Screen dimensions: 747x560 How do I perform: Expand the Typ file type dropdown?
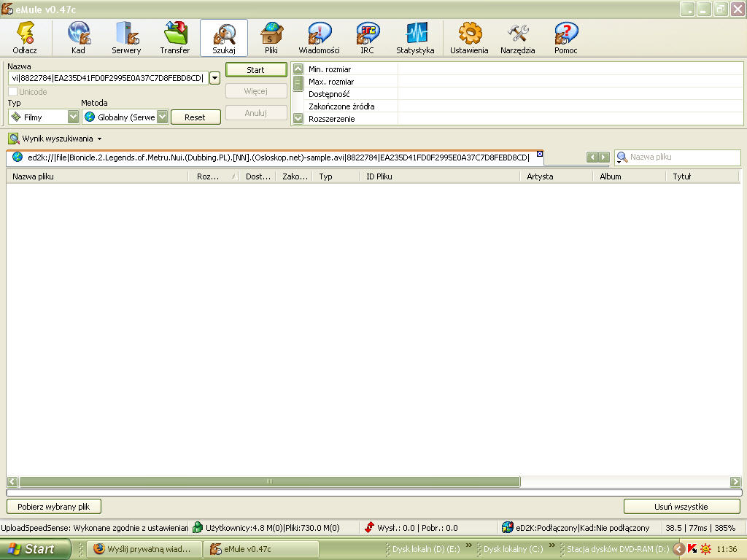coord(73,117)
